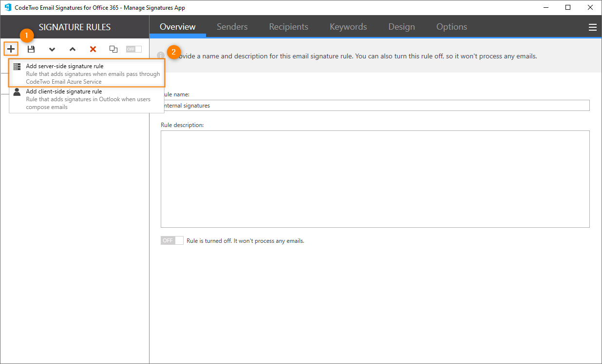Switch to the Design tab

[x=401, y=27]
